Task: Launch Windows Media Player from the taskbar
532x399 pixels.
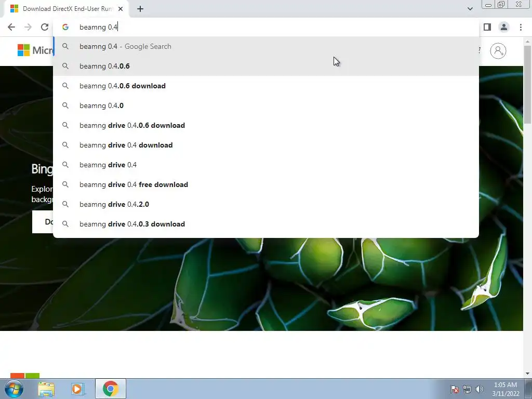Action: coord(77,389)
